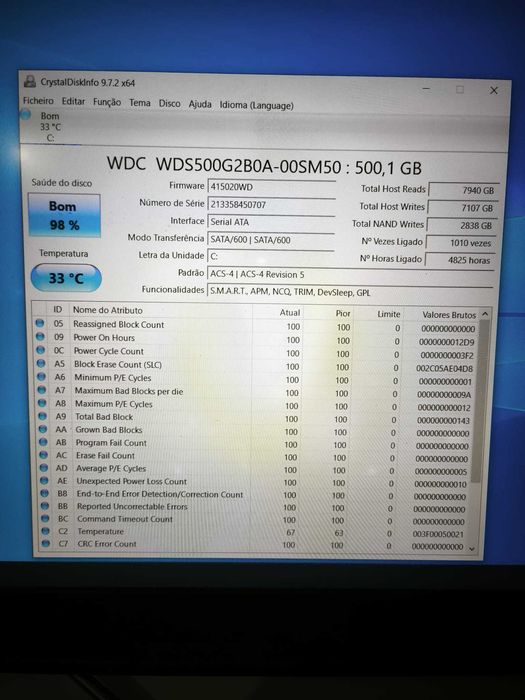Minimize the CrystalDiskInfo window
The width and height of the screenshot is (525, 700).
[426, 88]
